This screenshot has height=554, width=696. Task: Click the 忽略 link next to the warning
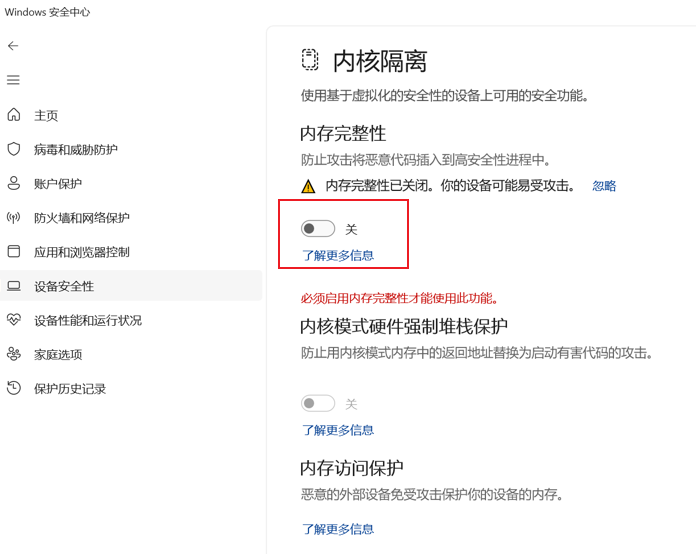[604, 186]
